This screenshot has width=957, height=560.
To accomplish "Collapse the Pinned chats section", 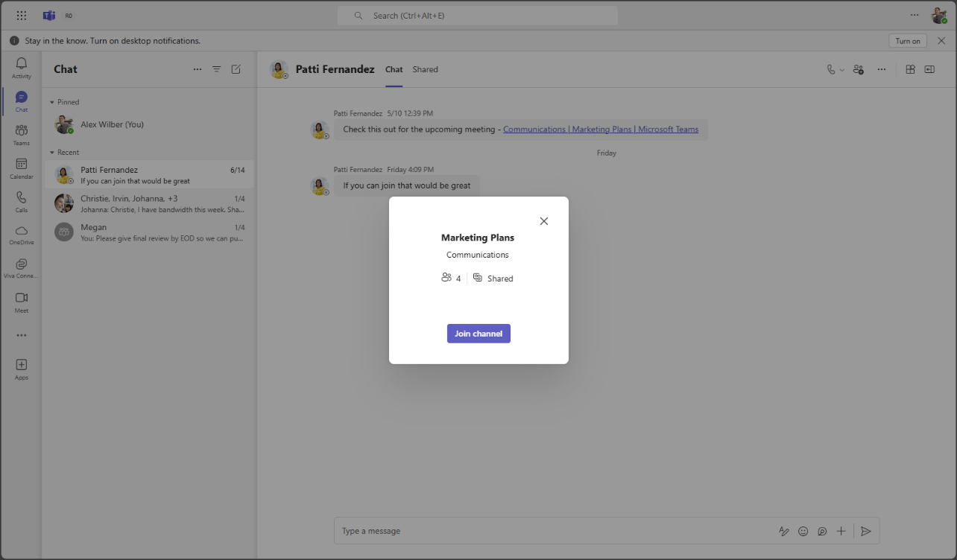I will 52,102.
